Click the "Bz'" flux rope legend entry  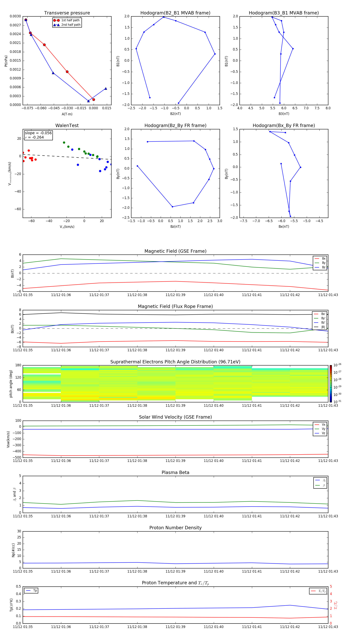coord(320,323)
